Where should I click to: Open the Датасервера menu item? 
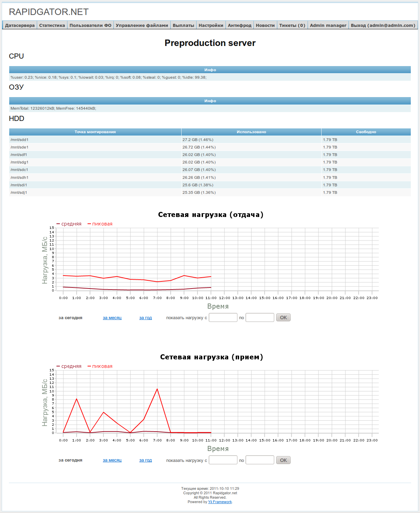(x=20, y=25)
